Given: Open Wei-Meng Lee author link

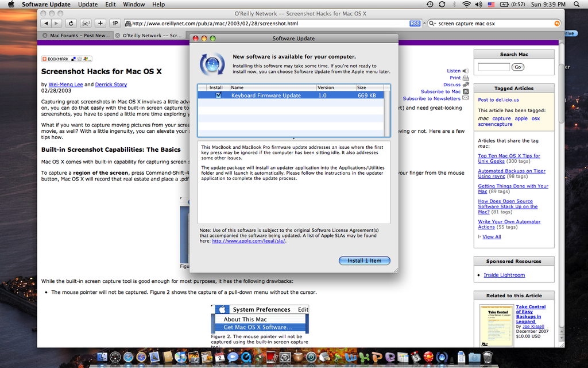Looking at the screenshot, I should pos(65,85).
